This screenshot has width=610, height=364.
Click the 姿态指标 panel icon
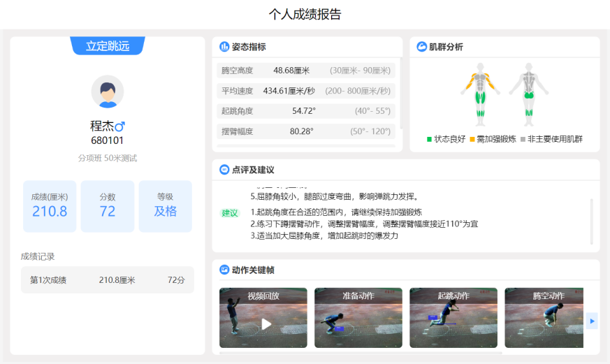click(224, 47)
